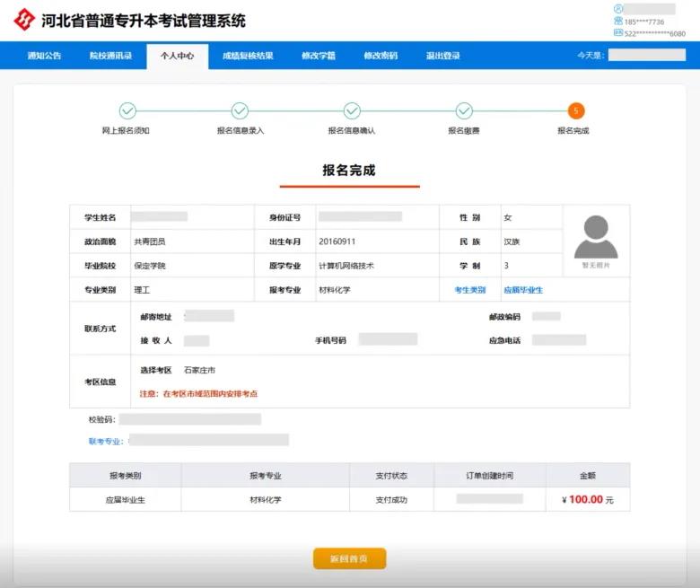Click the user profile icon at top right
700x588 pixels.
pos(617,8)
